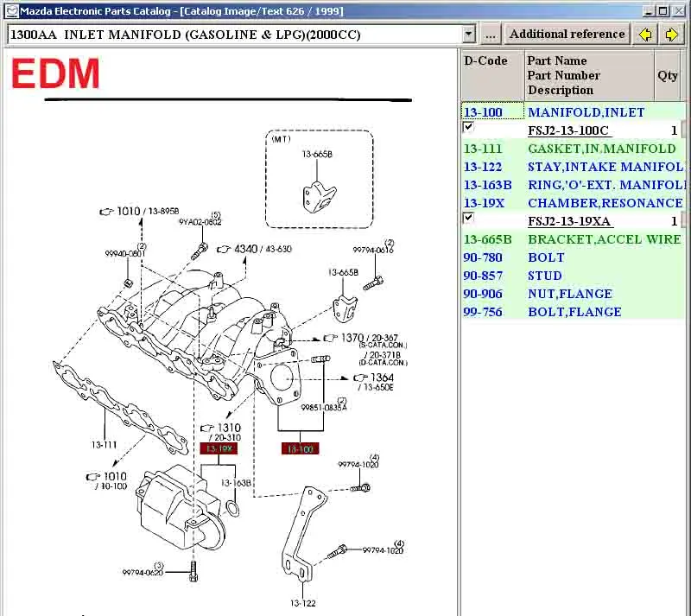Viewport: 691px width, 616px height.
Task: Click the section title field 1300AA INLET MANIFOLD
Action: [x=235, y=35]
